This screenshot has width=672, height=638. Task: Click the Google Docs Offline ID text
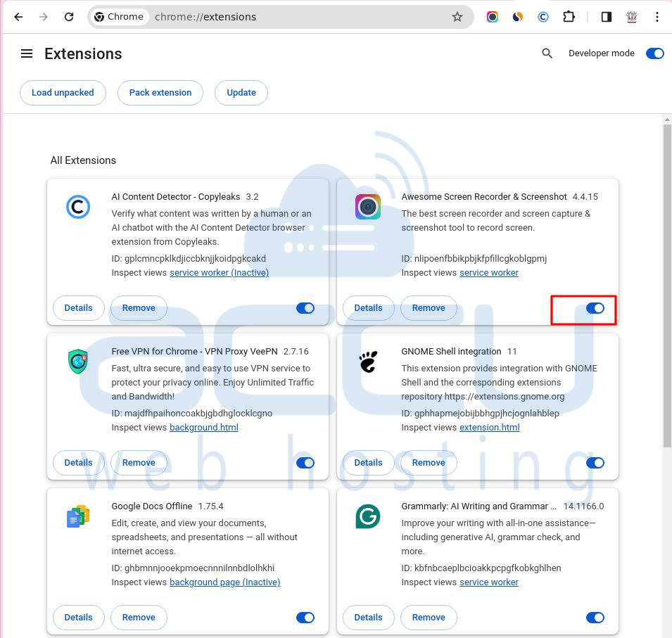193,568
